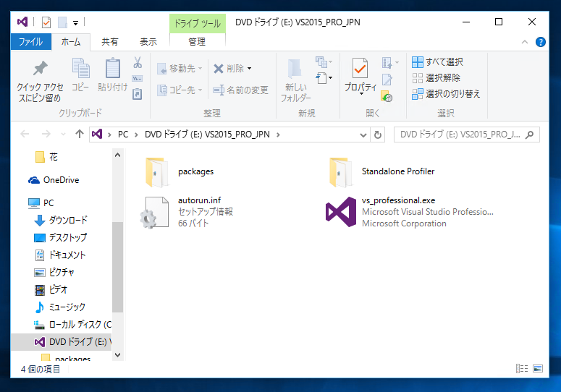Click the navigation pane scrollbar thumb
Image resolution: width=561 pixels, height=392 pixels.
coord(117,267)
